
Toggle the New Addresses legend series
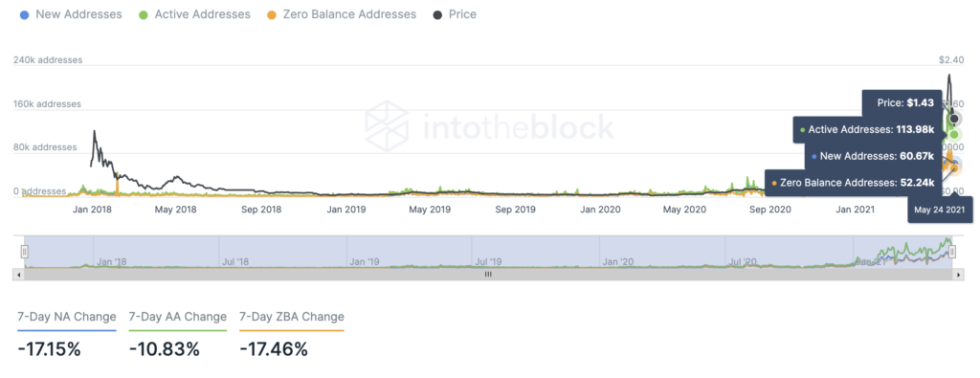tap(71, 13)
